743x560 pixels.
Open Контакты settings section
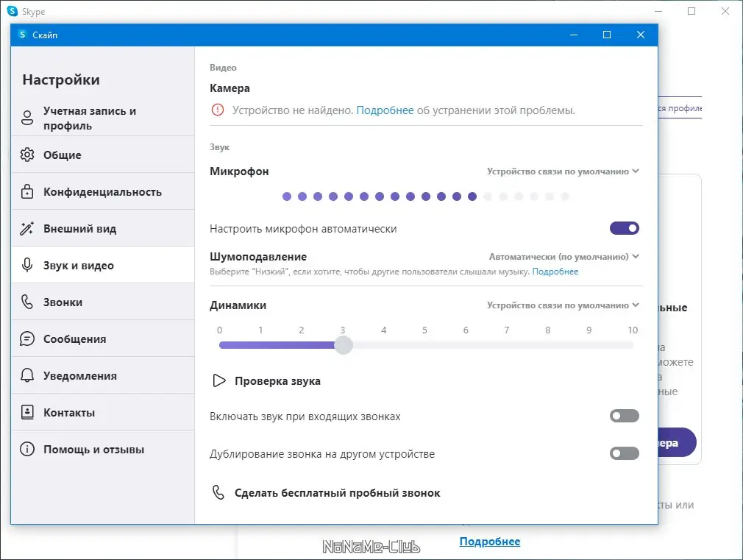(103, 412)
